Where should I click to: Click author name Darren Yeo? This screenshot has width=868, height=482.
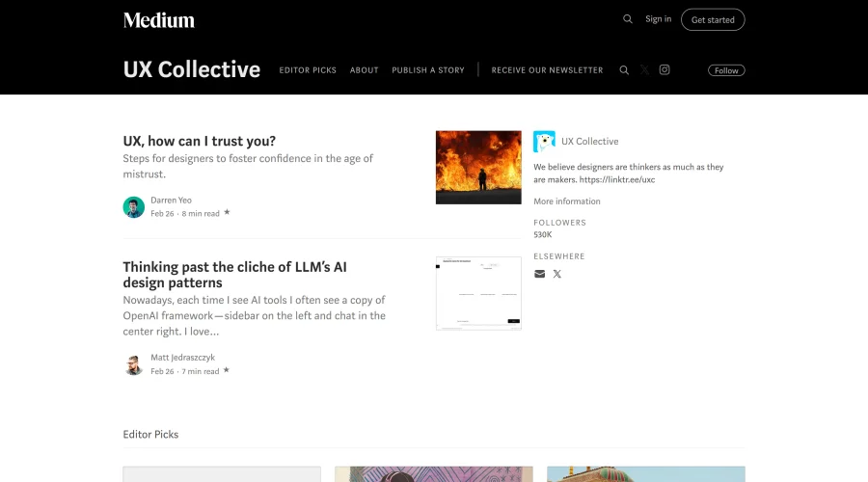tap(171, 201)
